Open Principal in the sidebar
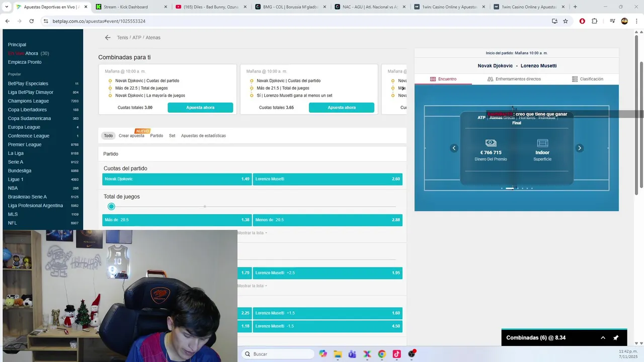 pos(17,45)
